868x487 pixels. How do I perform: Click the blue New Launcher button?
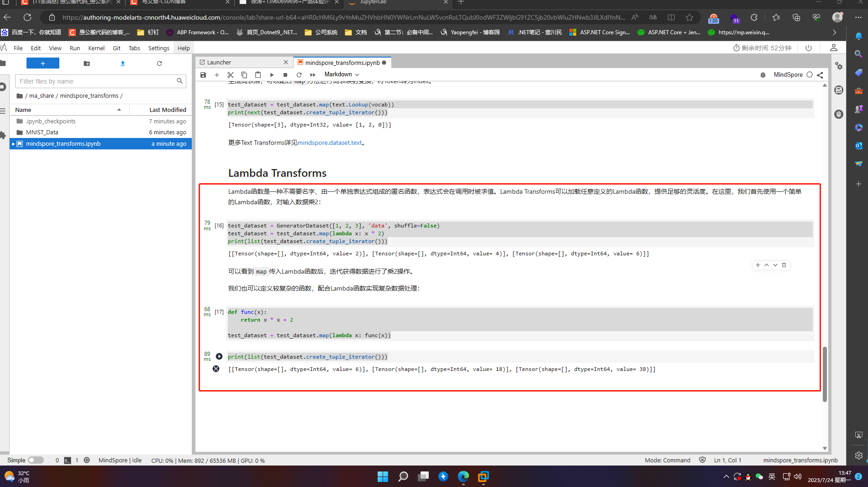pos(43,63)
